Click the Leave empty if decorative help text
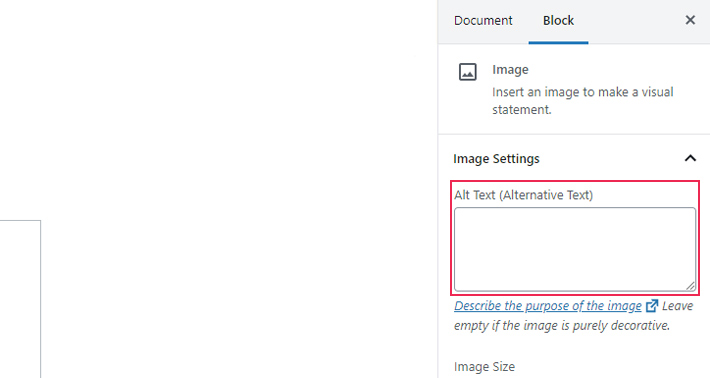The width and height of the screenshot is (710, 378). (x=573, y=316)
